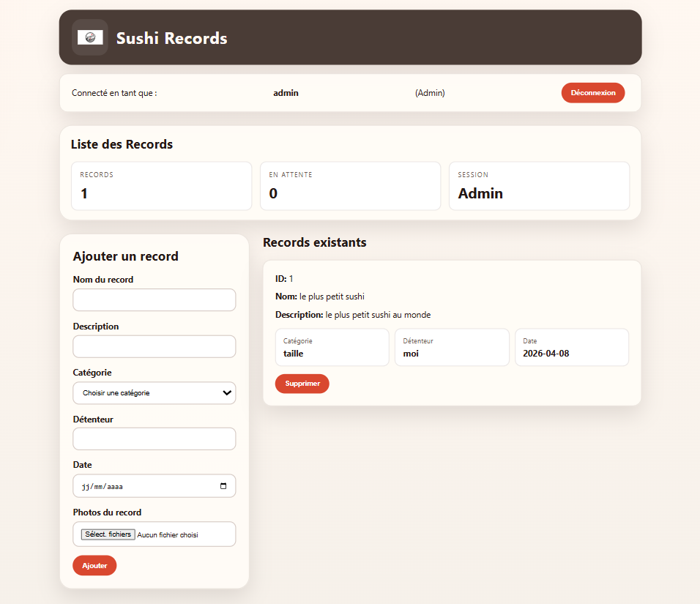Select the RECORDS count stat card
700x604 pixels.
pyautogui.click(x=161, y=186)
